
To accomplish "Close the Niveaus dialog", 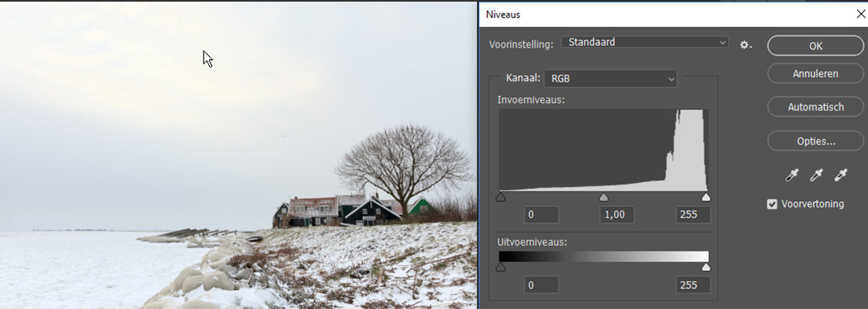I will [x=861, y=15].
